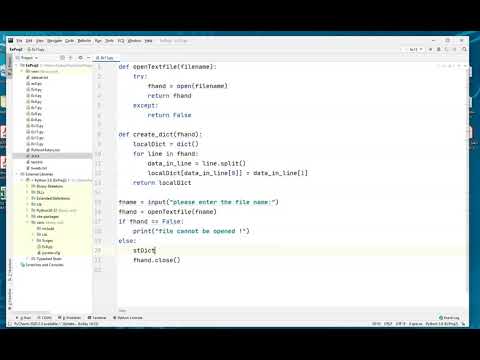Place cursor after 'stDict' in editor

[x=155, y=250]
